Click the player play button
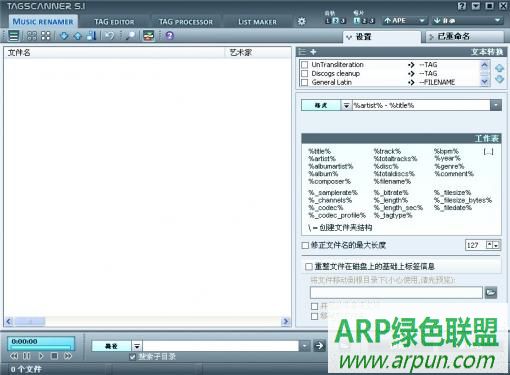Screen dimensions: 510x375 pyautogui.click(x=41, y=356)
